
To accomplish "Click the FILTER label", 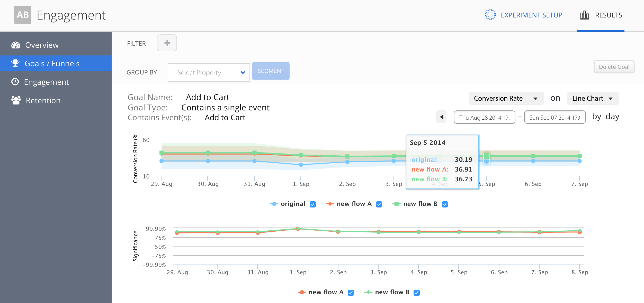I will click(136, 44).
